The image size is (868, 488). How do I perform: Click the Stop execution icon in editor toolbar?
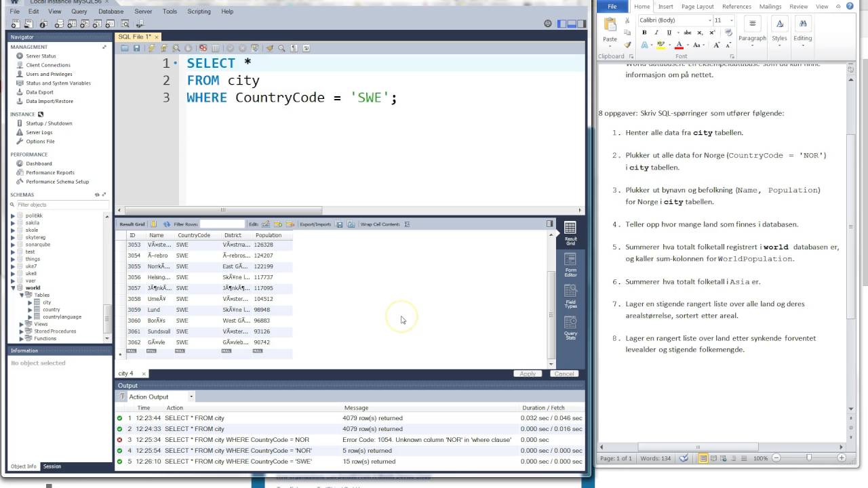(188, 48)
